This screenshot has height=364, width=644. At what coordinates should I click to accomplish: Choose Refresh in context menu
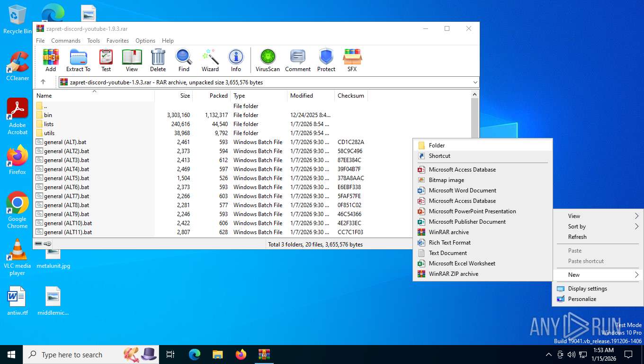(x=598, y=237)
